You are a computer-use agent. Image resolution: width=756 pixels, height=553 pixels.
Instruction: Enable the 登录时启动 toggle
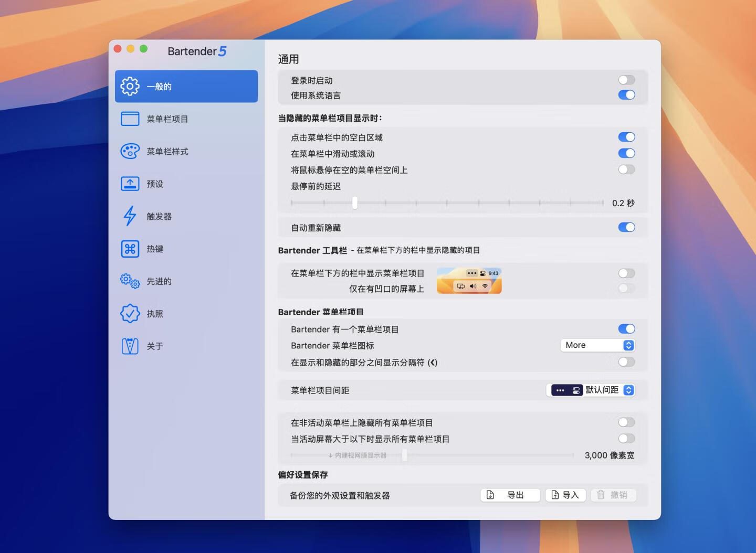point(626,80)
